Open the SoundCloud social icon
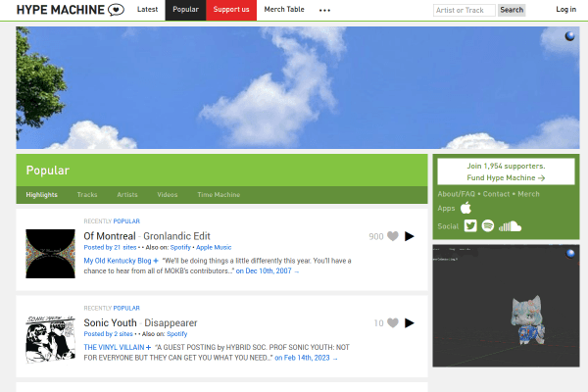The image size is (588, 392). [x=510, y=226]
